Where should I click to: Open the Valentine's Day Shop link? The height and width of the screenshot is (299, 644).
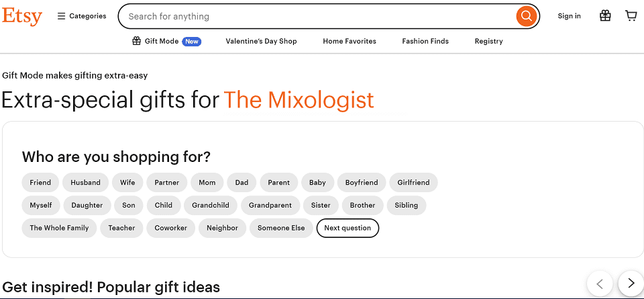[261, 41]
